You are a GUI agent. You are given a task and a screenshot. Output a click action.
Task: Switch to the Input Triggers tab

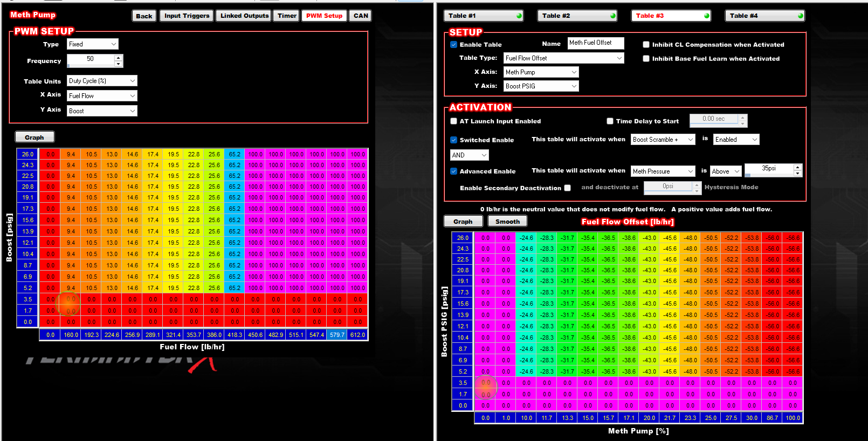coord(187,16)
